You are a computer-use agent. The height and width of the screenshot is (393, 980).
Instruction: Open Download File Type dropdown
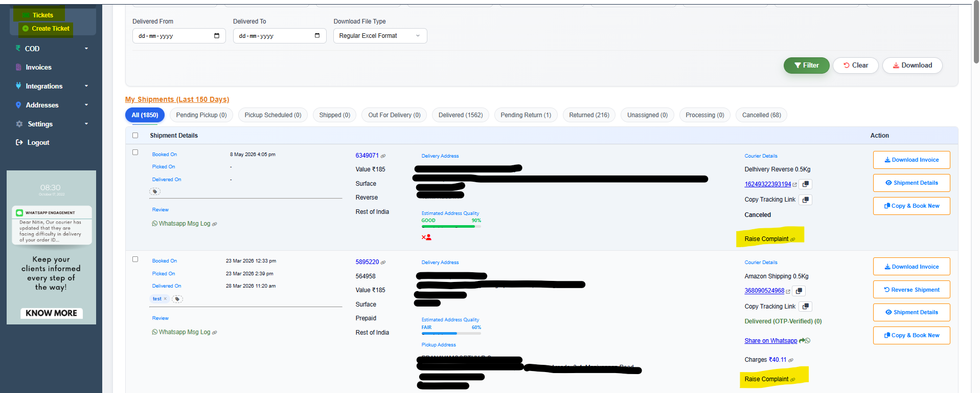tap(380, 36)
